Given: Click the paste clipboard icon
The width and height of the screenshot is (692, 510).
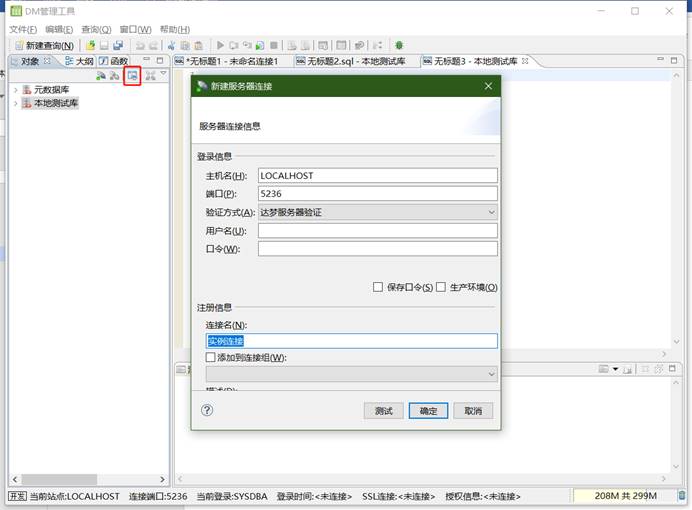Looking at the screenshot, I should point(199,45).
